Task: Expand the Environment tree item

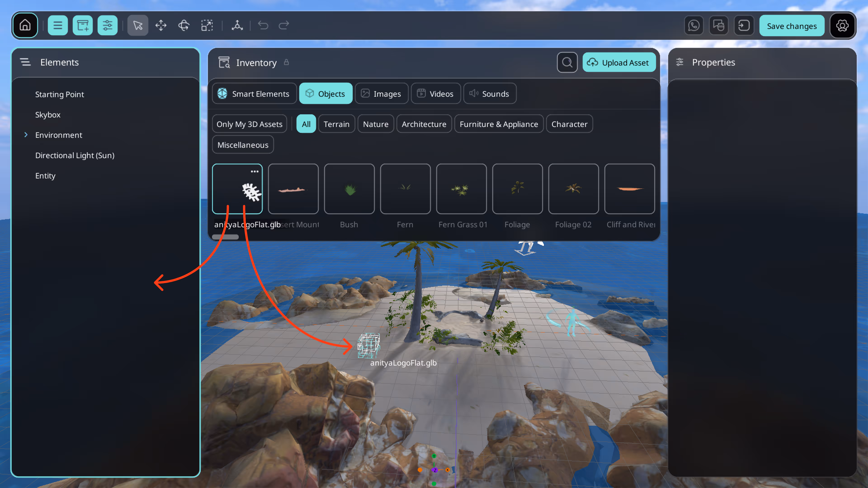Action: [26, 135]
